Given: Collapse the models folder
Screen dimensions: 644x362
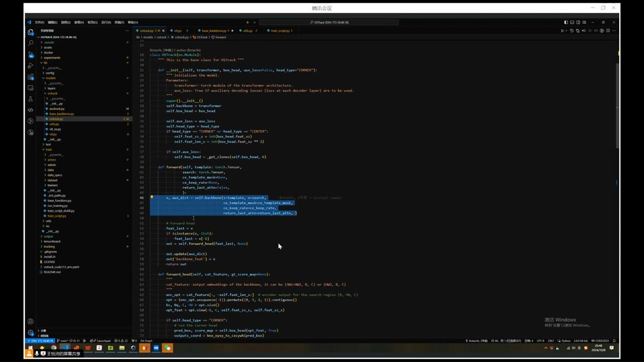Looking at the screenshot, I should coord(84,78).
